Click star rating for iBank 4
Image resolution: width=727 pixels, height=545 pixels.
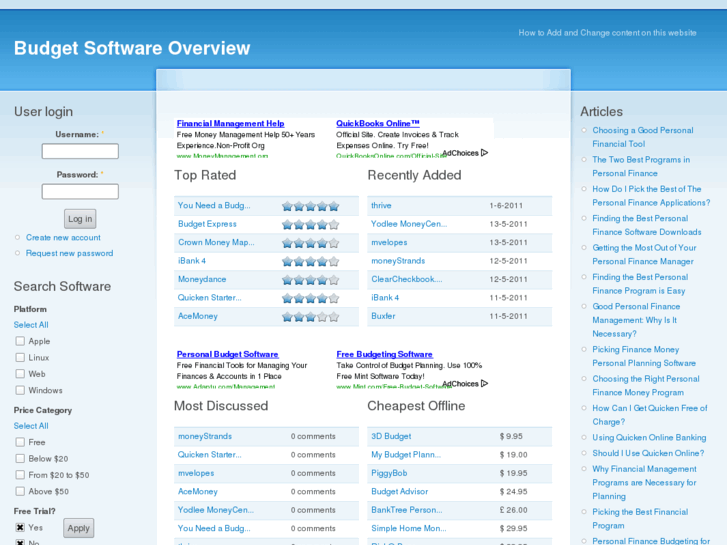click(310, 261)
